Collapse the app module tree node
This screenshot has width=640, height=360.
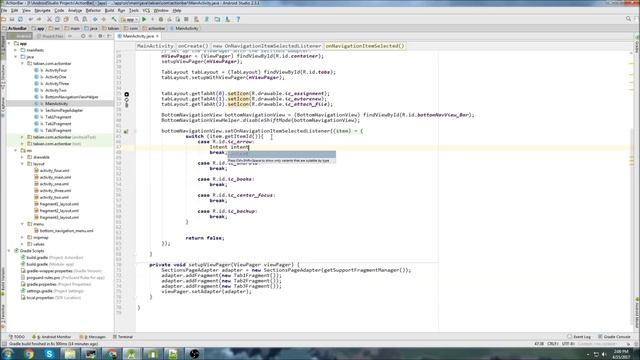[x=9, y=43]
